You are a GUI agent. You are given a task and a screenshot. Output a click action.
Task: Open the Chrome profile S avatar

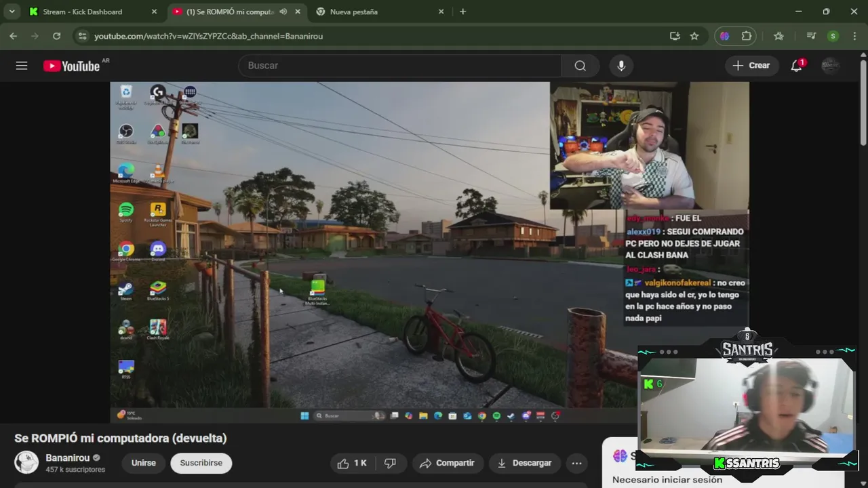pyautogui.click(x=833, y=36)
